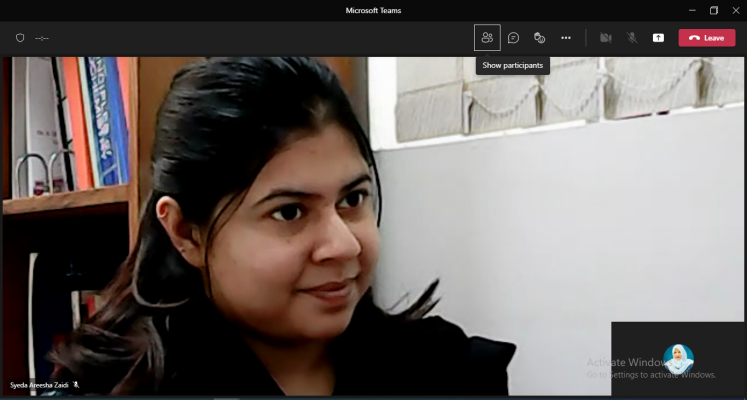Close the Microsoft Teams window
Image resolution: width=747 pixels, height=400 pixels.
point(735,10)
